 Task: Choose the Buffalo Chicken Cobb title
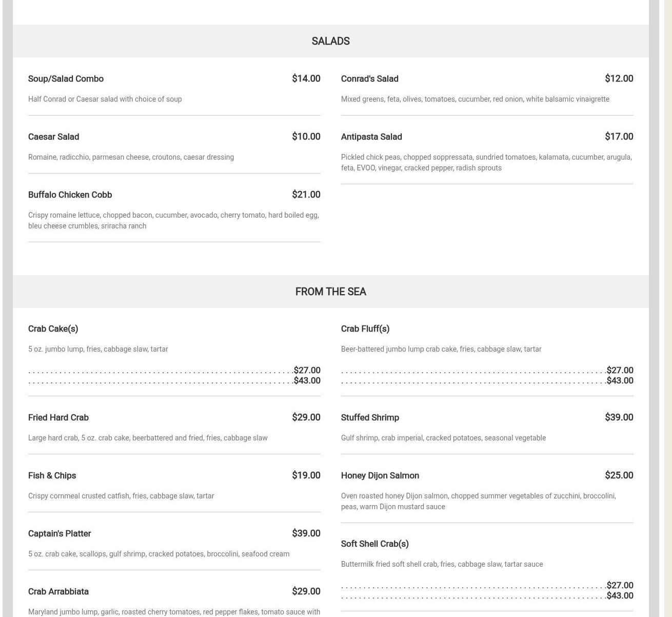click(70, 195)
